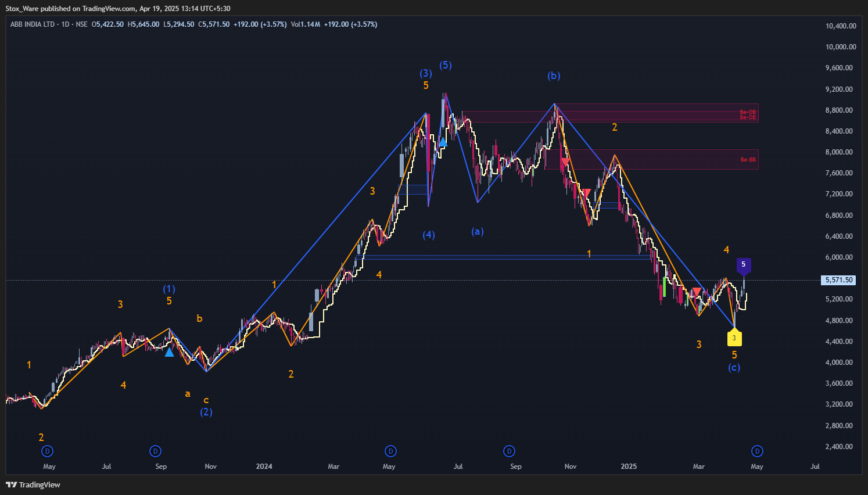Click the close value C5,571.50 in header
Viewport: 868px width, 495px height.
(214, 24)
